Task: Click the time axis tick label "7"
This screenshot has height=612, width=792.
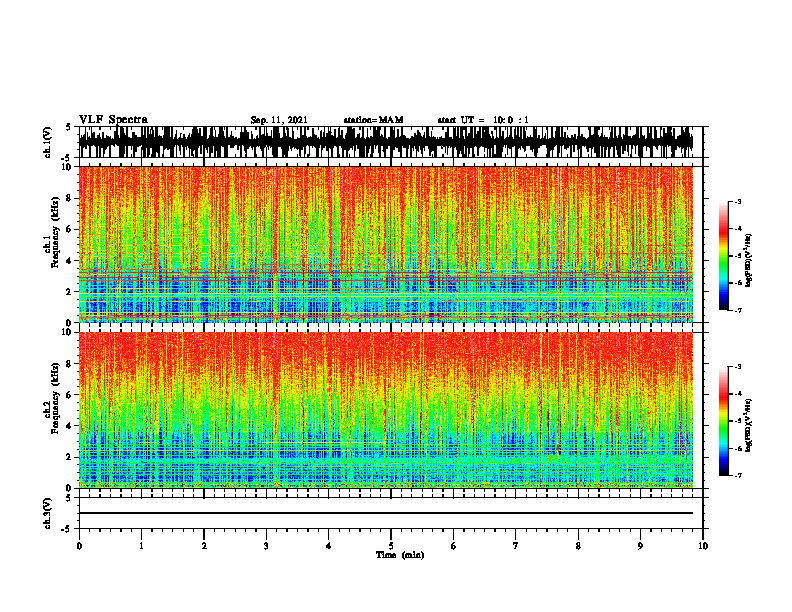Action: [x=516, y=546]
